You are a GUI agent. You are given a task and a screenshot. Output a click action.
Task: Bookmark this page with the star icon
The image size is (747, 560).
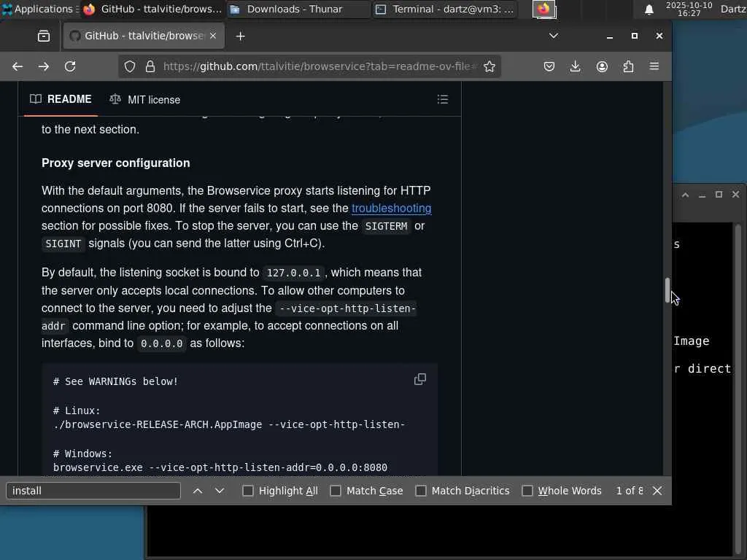(489, 66)
